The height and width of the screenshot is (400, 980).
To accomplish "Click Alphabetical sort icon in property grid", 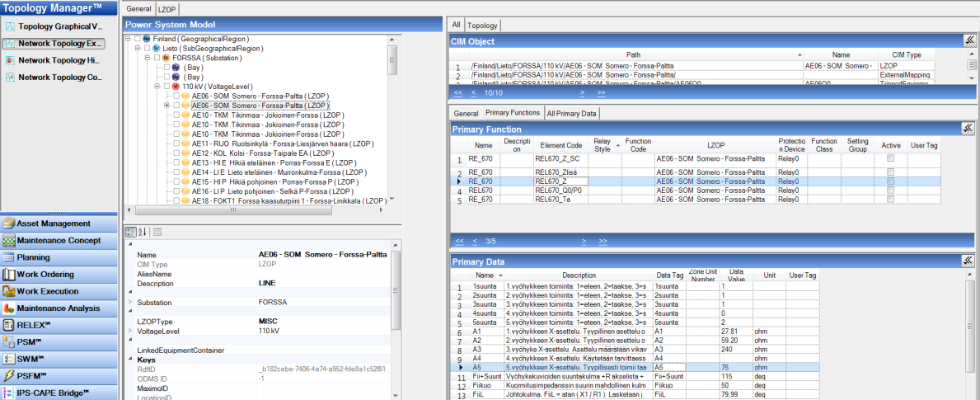I will (141, 232).
